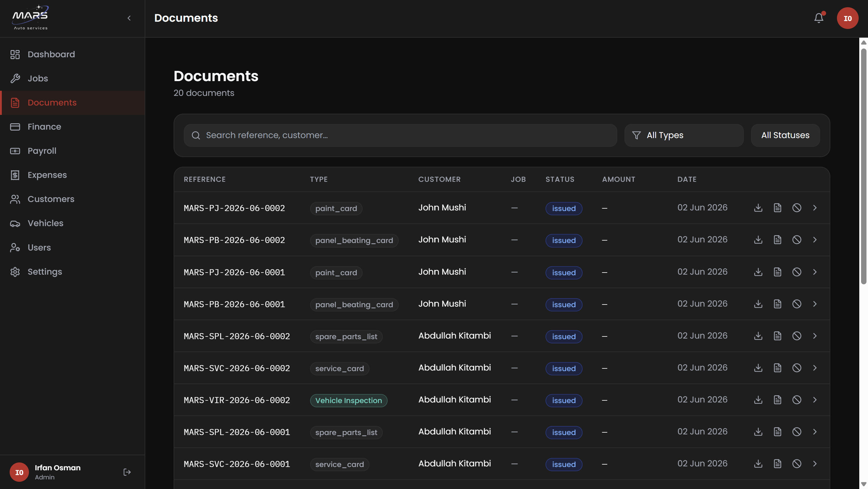Open the MARS-SPL-2026-06-0001 reference
This screenshot has height=489, width=868.
237,432
